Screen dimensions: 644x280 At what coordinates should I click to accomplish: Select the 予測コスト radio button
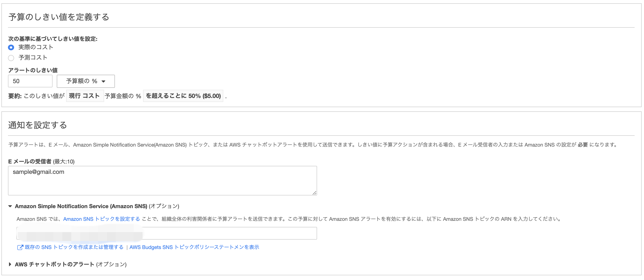[x=11, y=58]
